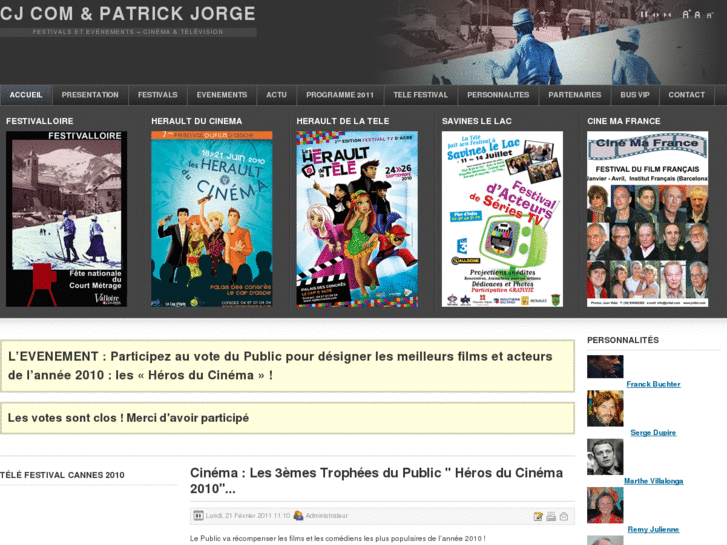The height and width of the screenshot is (545, 727).
Task: Click the TÉLÉ FESTIVAL CANNES 2010 heading
Action: [62, 475]
